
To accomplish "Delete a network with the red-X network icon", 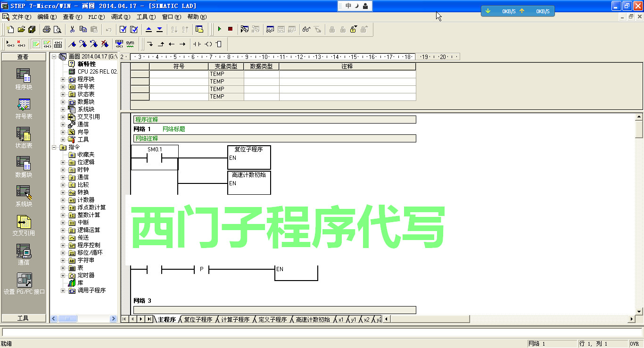I will coord(21,44).
